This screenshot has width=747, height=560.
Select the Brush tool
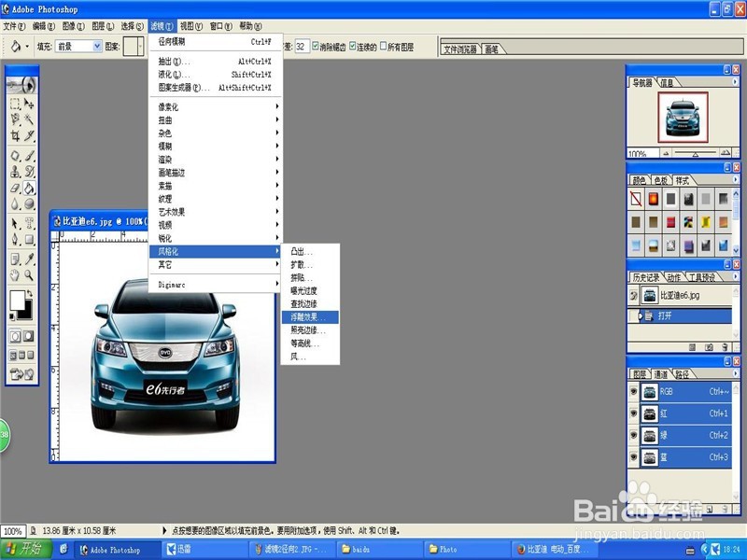tap(29, 156)
